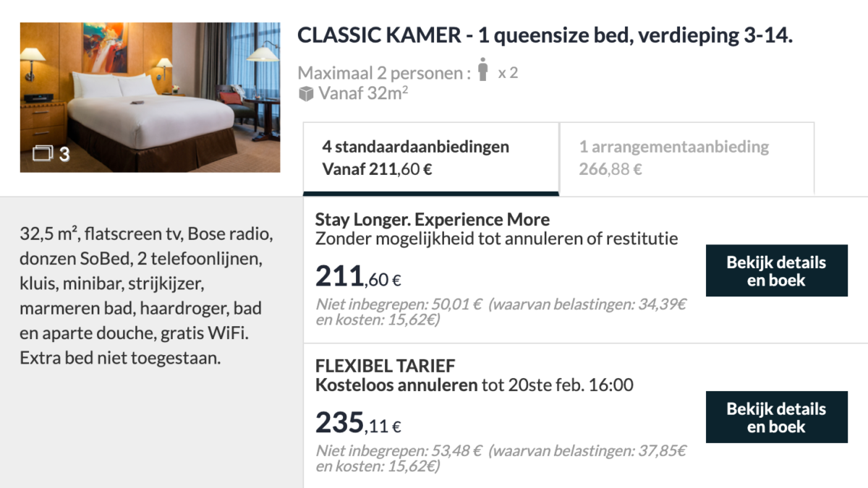Click the 235,11 € flexible rate price

[x=358, y=423]
